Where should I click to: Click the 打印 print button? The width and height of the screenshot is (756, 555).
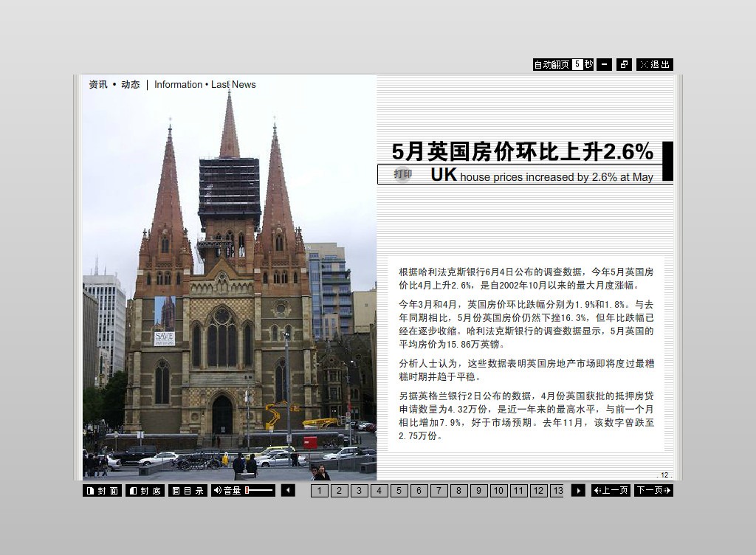tap(402, 174)
